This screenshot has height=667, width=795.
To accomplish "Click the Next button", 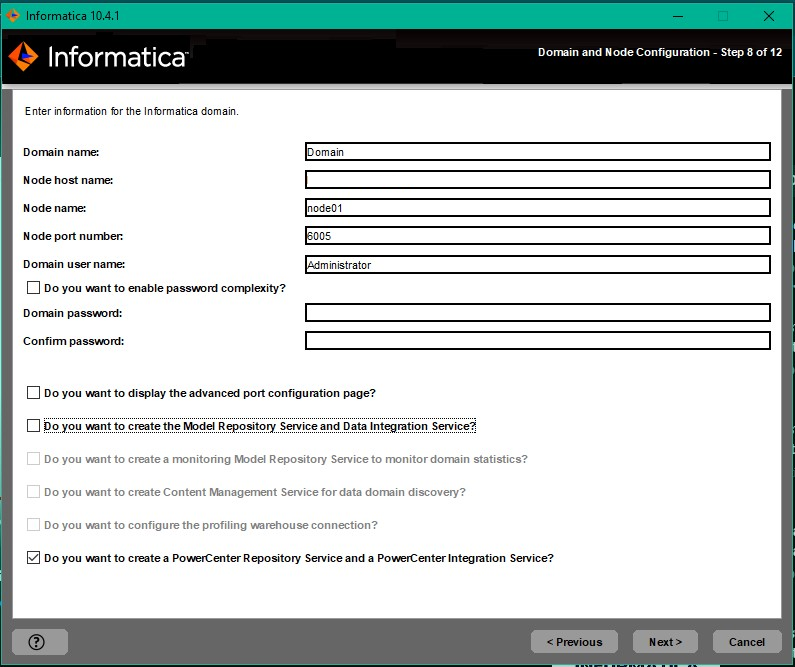I will click(665, 642).
